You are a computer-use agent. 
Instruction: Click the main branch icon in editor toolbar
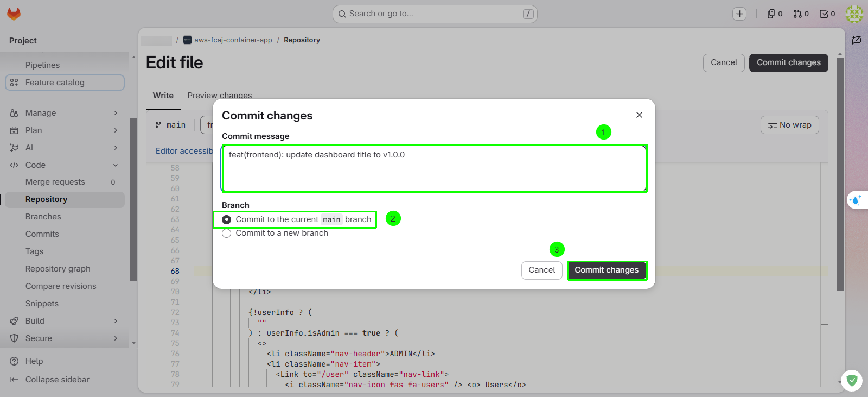pos(158,125)
